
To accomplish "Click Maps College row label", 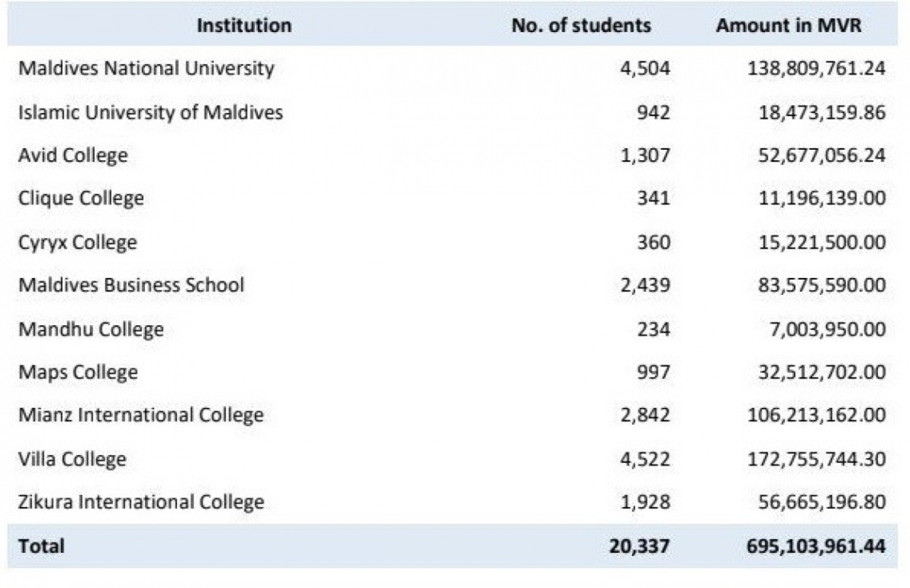I will pos(78,372).
